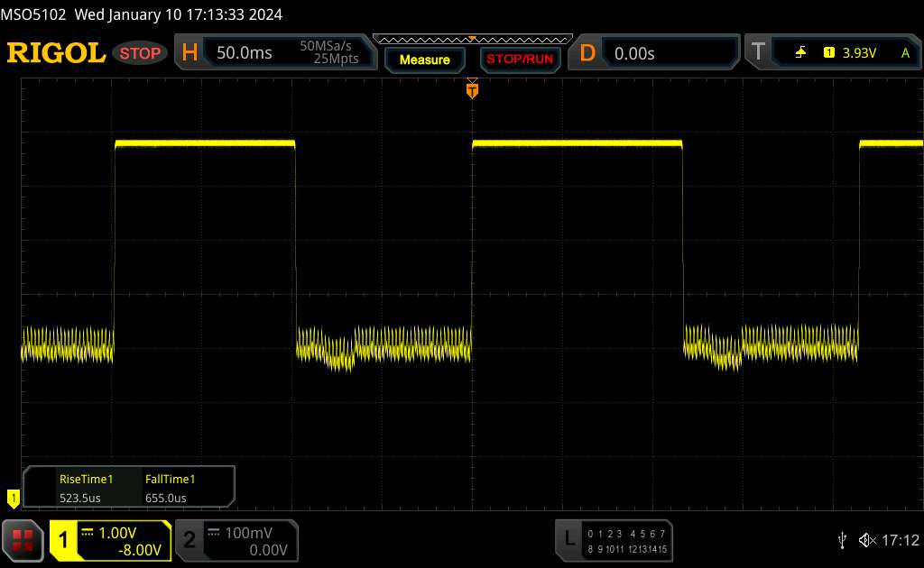Click the USB connection status icon

(842, 539)
